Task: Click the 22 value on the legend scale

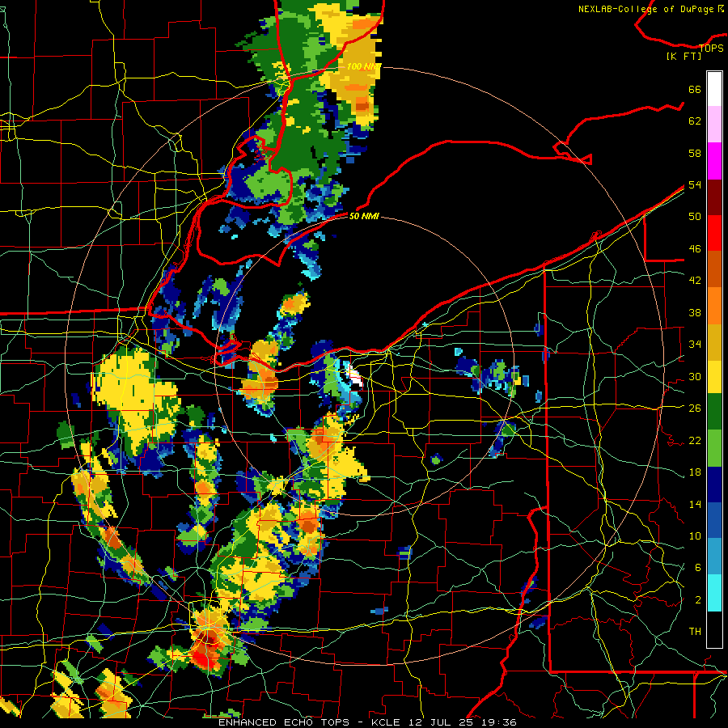Action: [695, 440]
